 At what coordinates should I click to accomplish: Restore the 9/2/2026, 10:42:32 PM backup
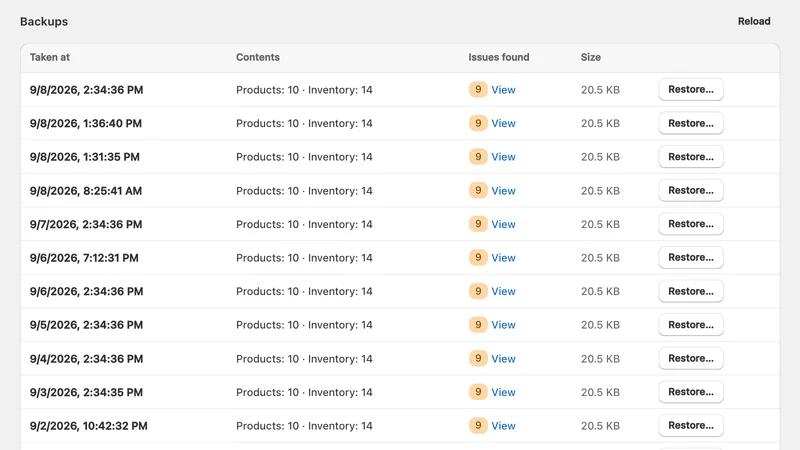coord(691,426)
